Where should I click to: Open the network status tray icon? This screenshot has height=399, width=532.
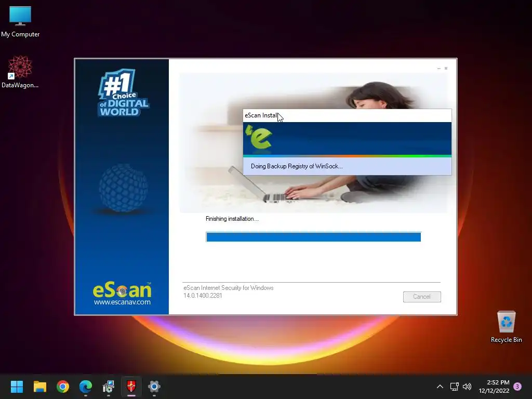pyautogui.click(x=454, y=387)
